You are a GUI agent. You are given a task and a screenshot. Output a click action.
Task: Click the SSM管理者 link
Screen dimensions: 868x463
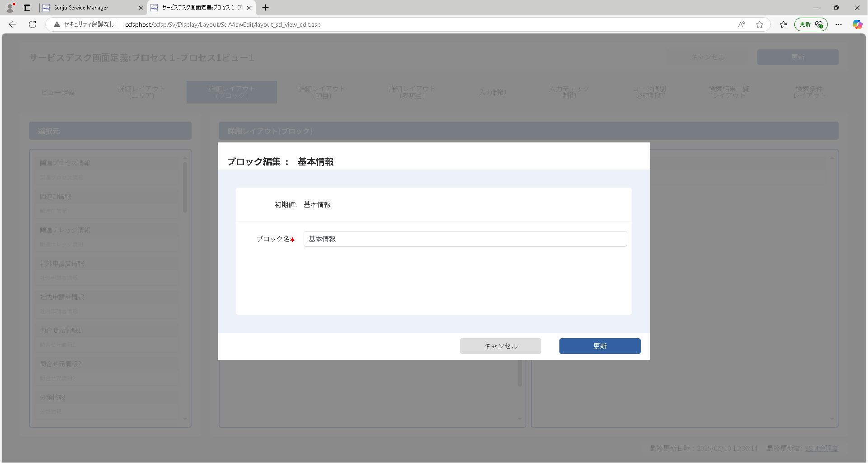[x=821, y=449]
